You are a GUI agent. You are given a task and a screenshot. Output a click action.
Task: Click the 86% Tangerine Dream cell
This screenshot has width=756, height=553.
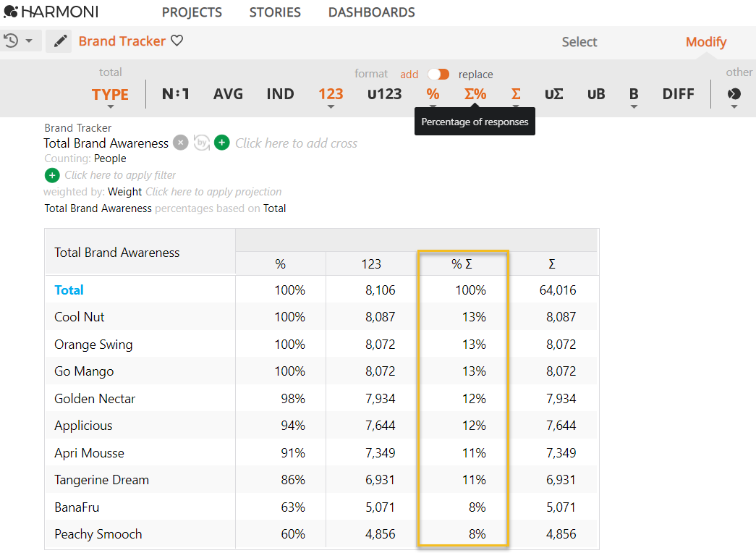coord(293,480)
